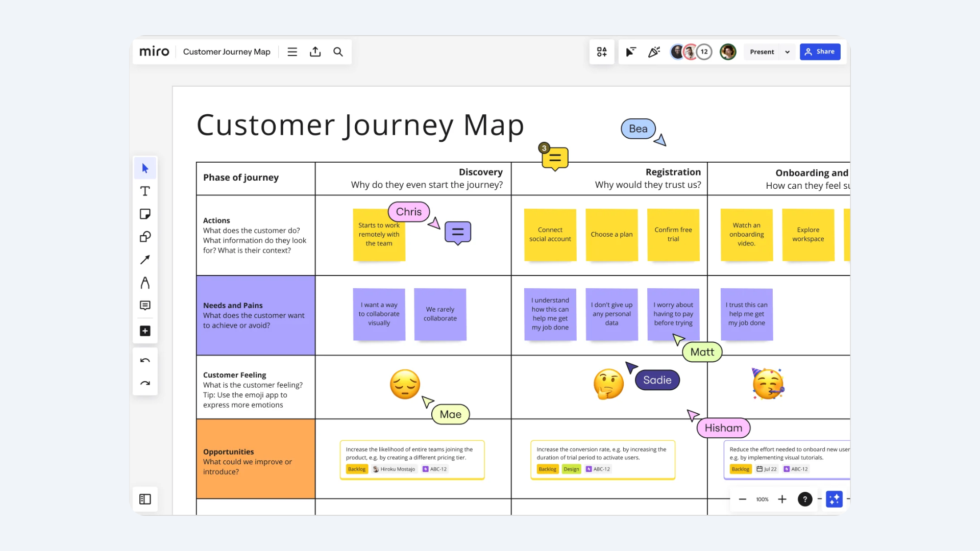Select the 'Connect social account' sticky note
Viewport: 980px width, 551px height.
(x=550, y=235)
